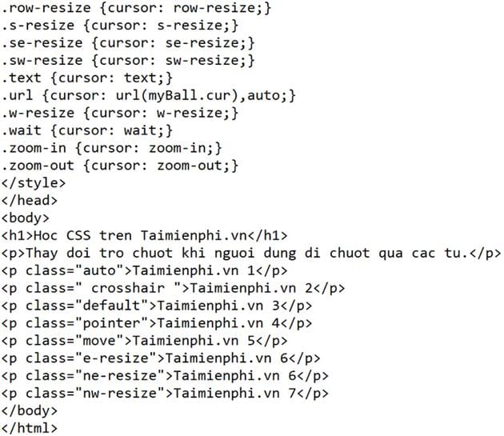Place cursor in the .se-resize rule
504x436 pixels.
click(128, 42)
